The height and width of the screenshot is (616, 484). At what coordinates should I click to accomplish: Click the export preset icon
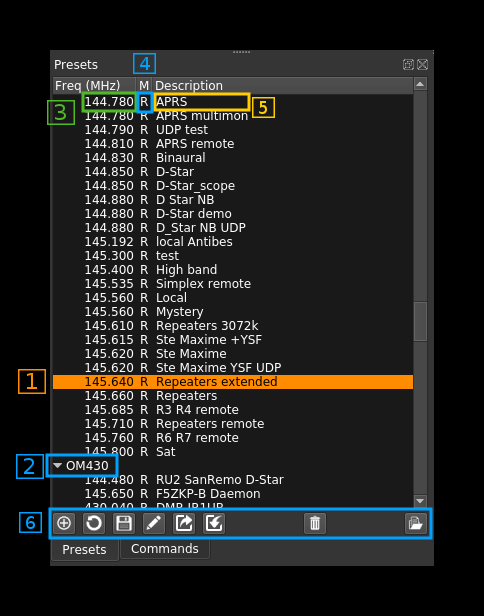pyautogui.click(x=184, y=523)
